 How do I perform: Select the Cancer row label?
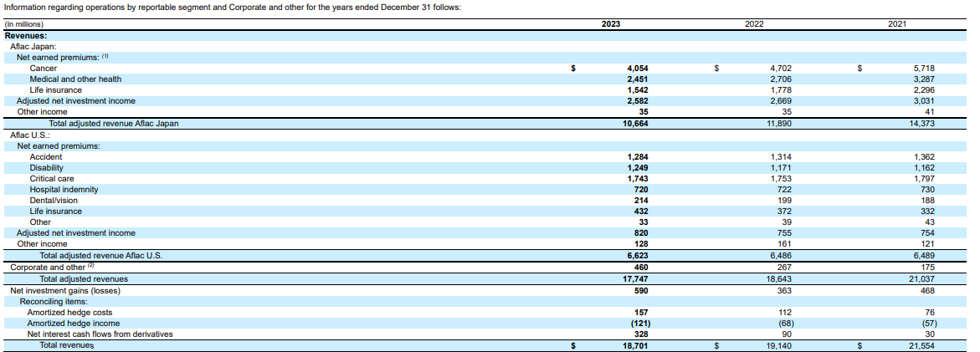click(44, 69)
